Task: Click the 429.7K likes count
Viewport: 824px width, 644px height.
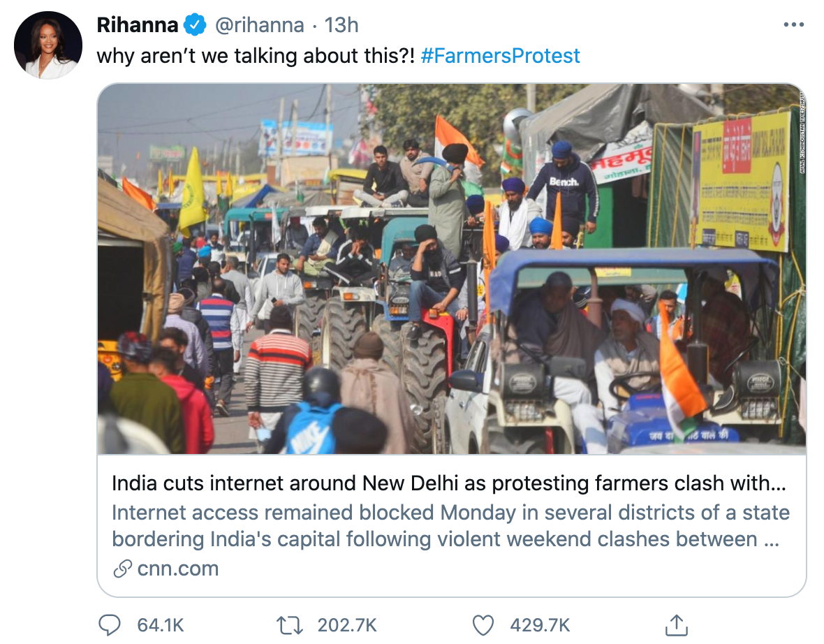Action: click(540, 624)
